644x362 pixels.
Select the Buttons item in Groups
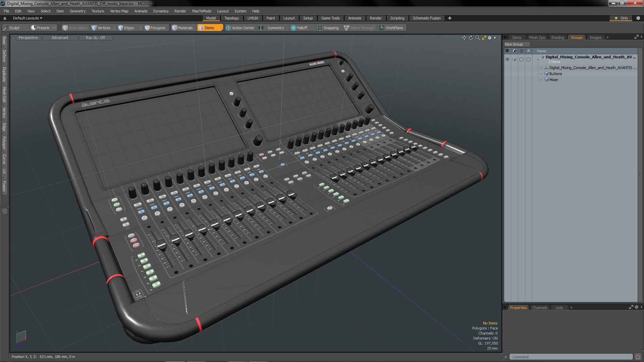(x=555, y=74)
